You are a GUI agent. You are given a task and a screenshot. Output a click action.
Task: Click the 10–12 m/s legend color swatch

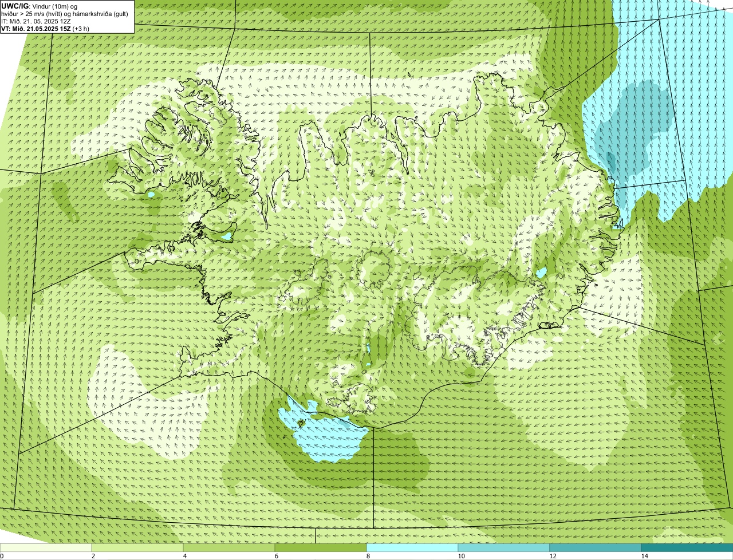pos(504,547)
